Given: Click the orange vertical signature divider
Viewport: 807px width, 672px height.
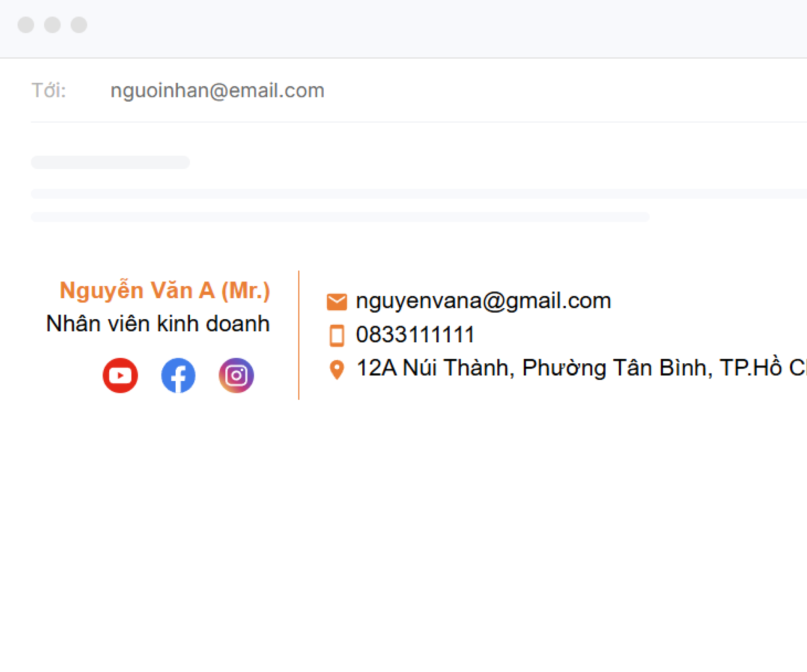Looking at the screenshot, I should click(299, 335).
